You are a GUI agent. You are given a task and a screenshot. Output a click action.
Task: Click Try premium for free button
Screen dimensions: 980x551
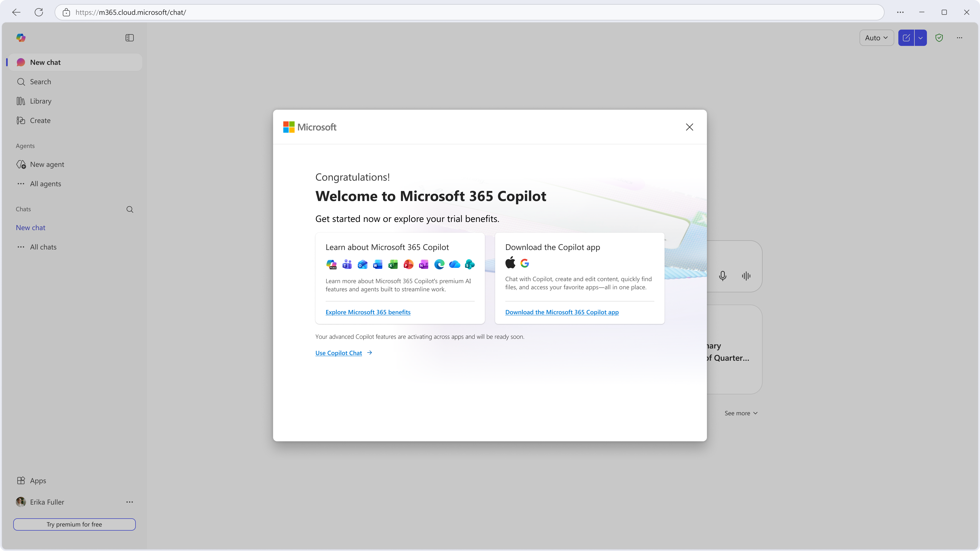[x=75, y=524]
